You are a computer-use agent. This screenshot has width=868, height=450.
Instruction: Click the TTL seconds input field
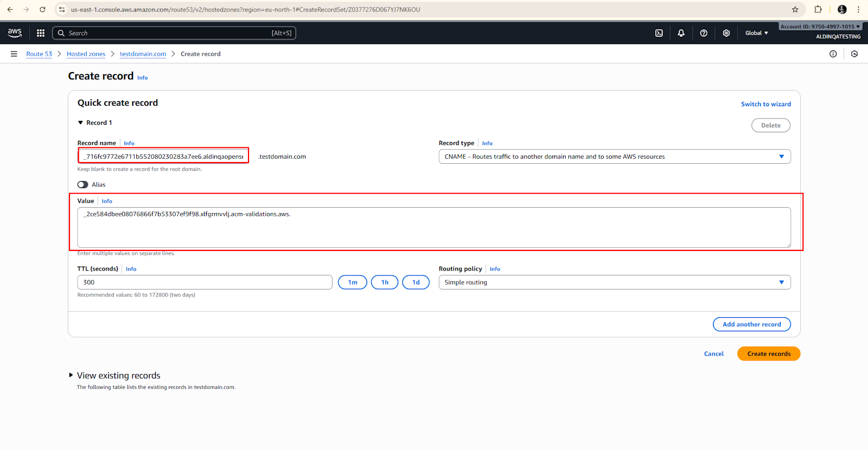tap(205, 282)
